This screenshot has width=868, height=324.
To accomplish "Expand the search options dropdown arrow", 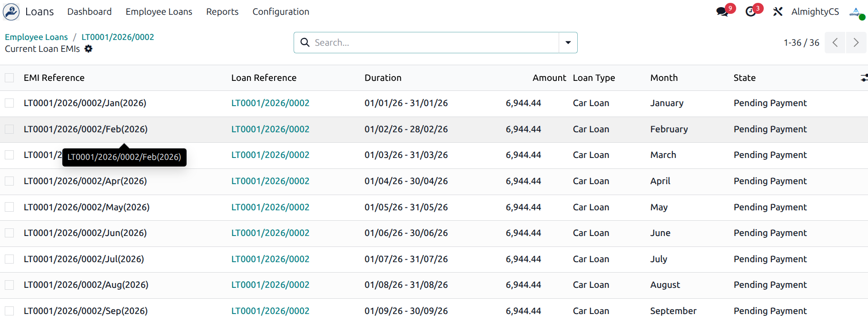I will [568, 43].
